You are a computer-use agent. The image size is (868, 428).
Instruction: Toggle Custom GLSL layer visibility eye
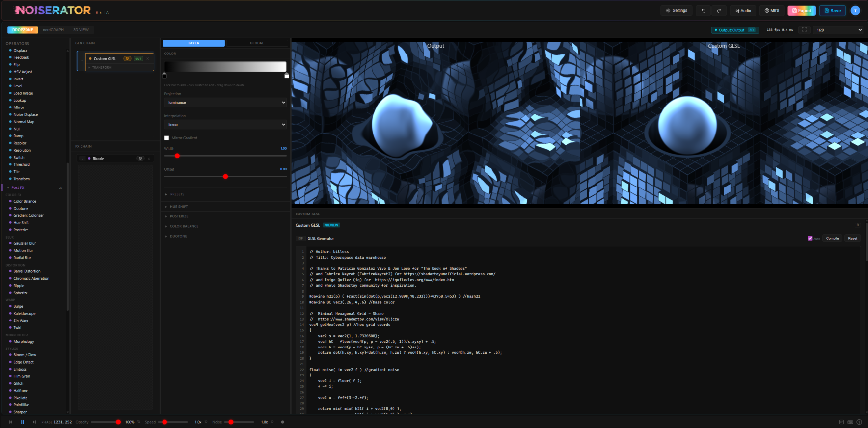[x=127, y=59]
